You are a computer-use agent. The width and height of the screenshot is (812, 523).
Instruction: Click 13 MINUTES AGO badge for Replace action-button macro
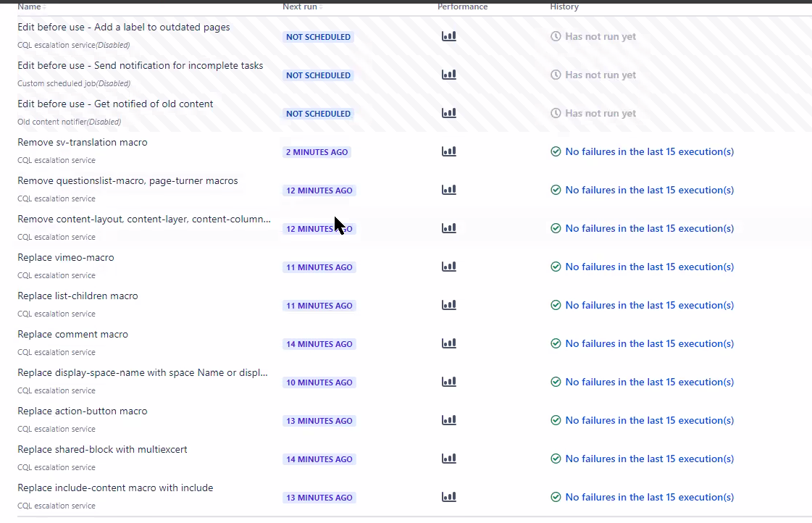pos(319,420)
